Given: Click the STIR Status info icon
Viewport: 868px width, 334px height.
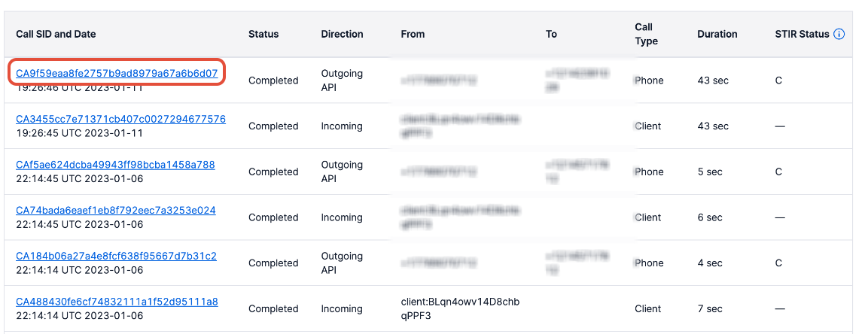Looking at the screenshot, I should click(839, 35).
